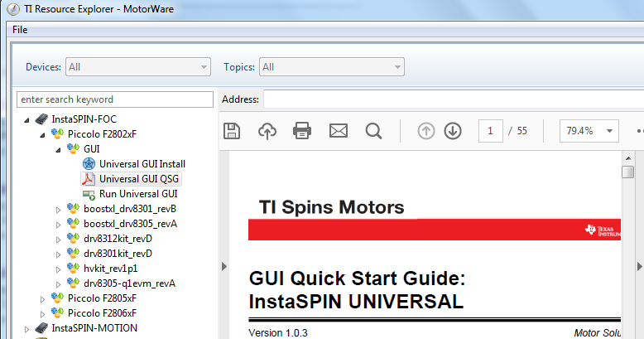Click the Run Universal GUI icon
This screenshot has width=644, height=339.
point(89,194)
